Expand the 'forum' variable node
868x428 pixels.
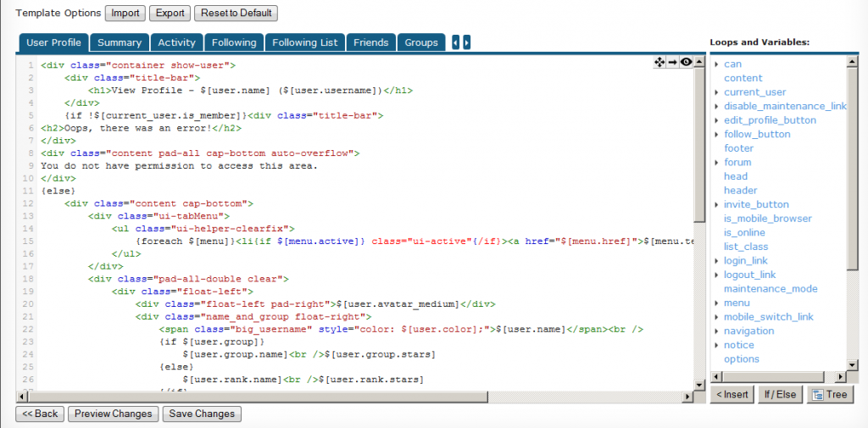(716, 163)
